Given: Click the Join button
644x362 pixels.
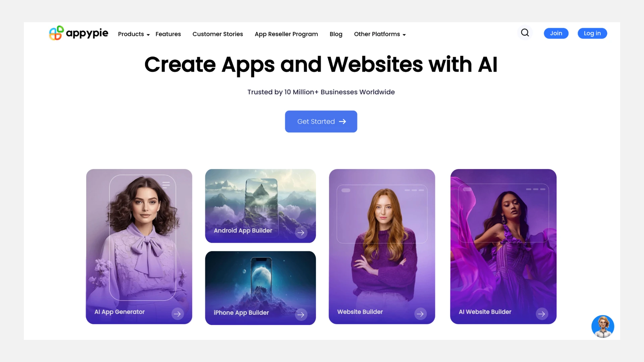Looking at the screenshot, I should point(556,33).
